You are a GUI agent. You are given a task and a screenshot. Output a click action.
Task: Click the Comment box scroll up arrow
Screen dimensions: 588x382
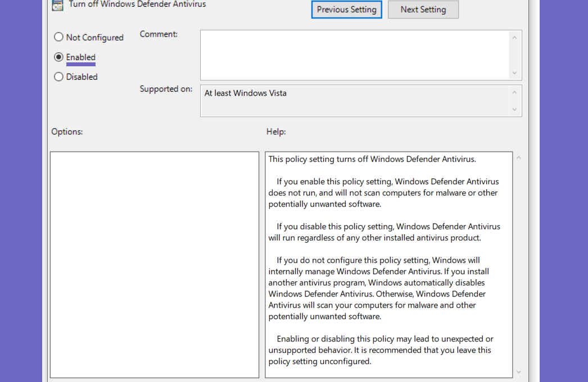coord(514,38)
